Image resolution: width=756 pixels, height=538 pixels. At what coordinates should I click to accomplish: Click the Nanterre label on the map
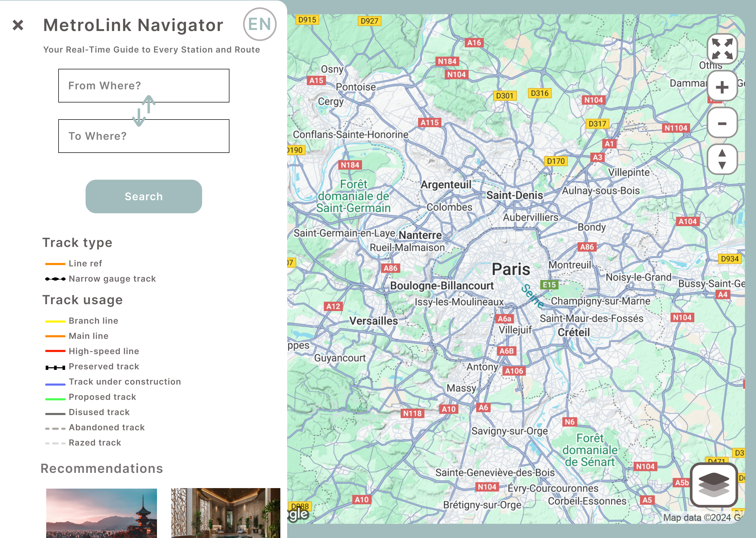420,235
